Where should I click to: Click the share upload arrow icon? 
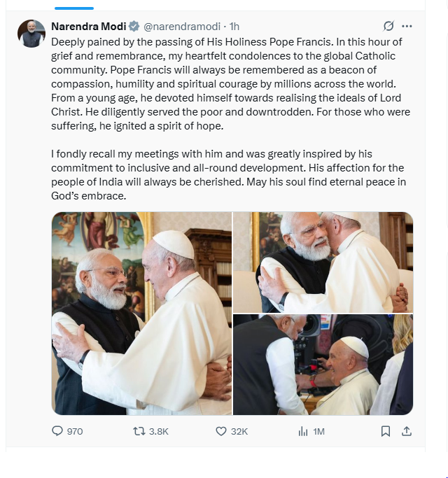407,431
